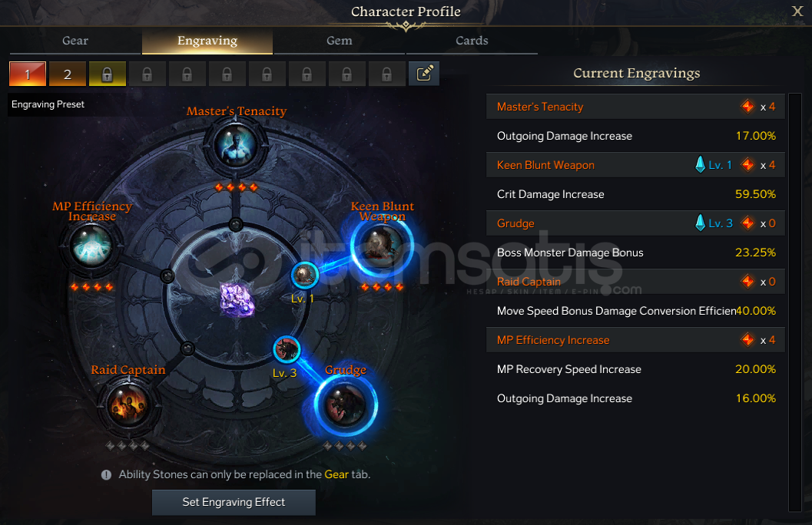
Task: Follow the Gear link in the ability stone note
Action: pyautogui.click(x=336, y=474)
